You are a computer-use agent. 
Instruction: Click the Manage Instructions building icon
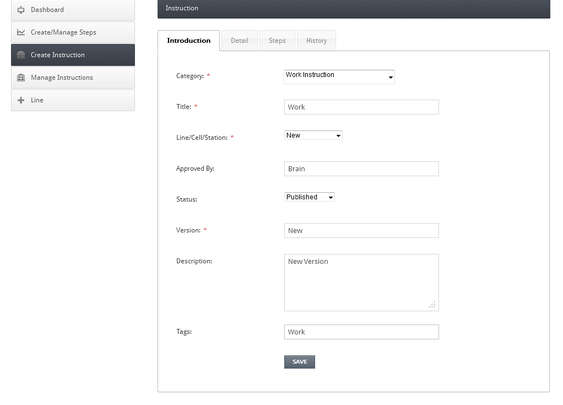[x=21, y=78]
